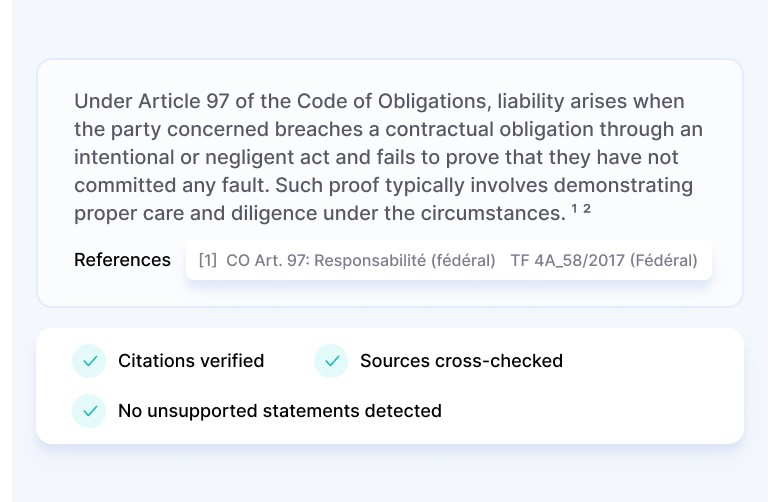
Task: Click the words intentional or negligent act
Action: (202, 157)
